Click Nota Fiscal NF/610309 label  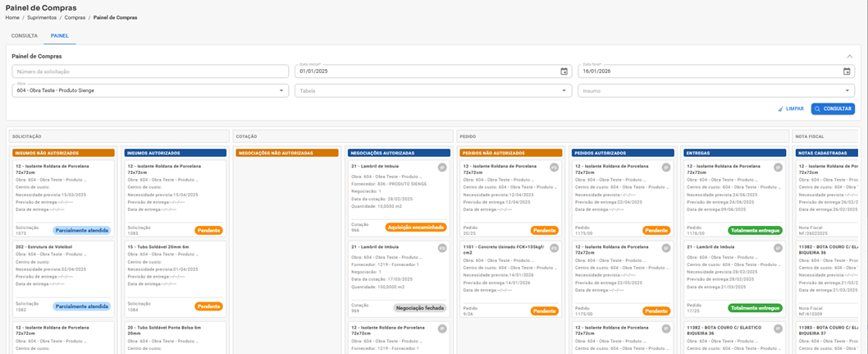pyautogui.click(x=813, y=311)
